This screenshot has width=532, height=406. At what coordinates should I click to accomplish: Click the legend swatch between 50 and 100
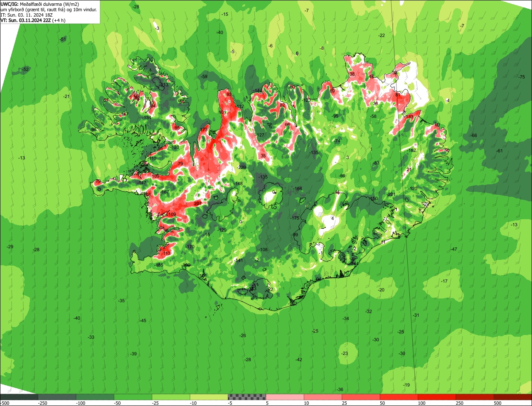[399, 397]
